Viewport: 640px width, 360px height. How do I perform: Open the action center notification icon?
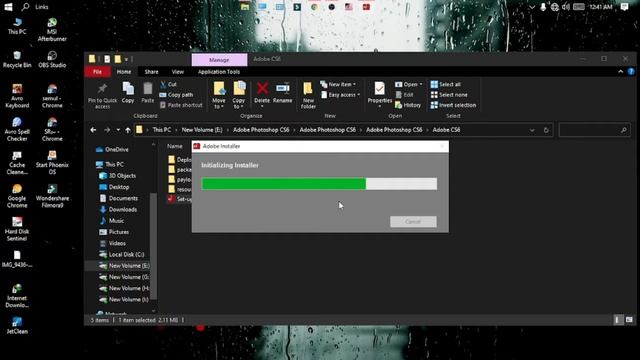[x=624, y=7]
